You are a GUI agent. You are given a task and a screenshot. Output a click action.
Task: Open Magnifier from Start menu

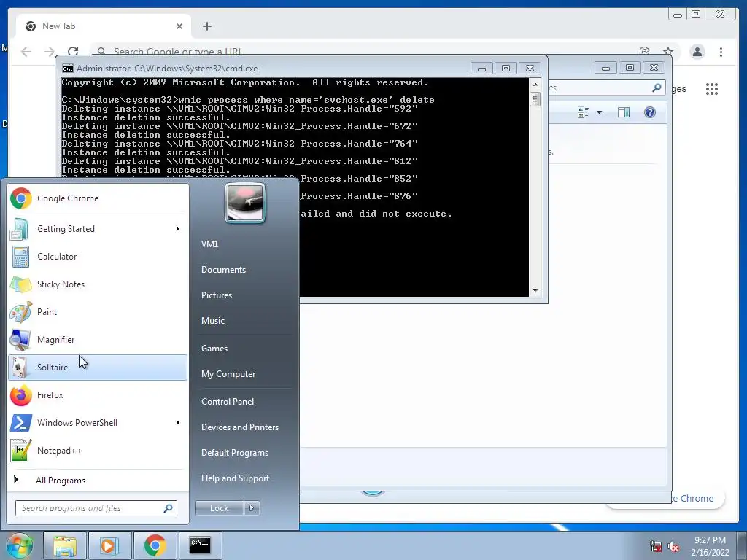point(98,340)
